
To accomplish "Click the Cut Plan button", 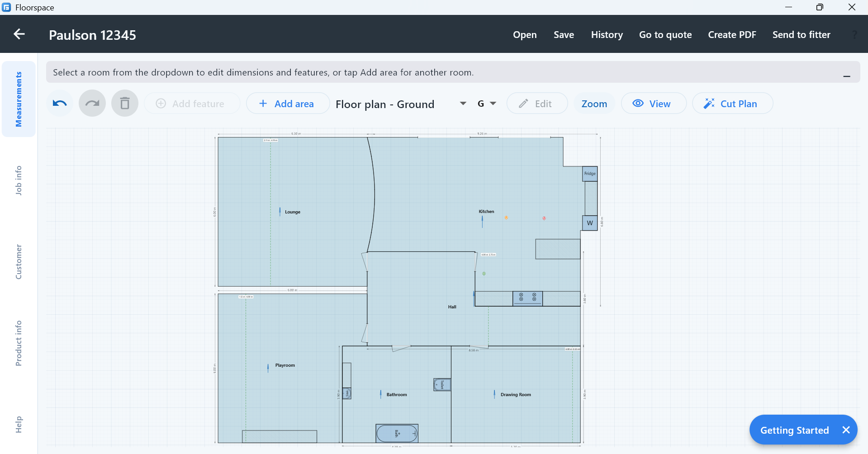I will pyautogui.click(x=732, y=104).
